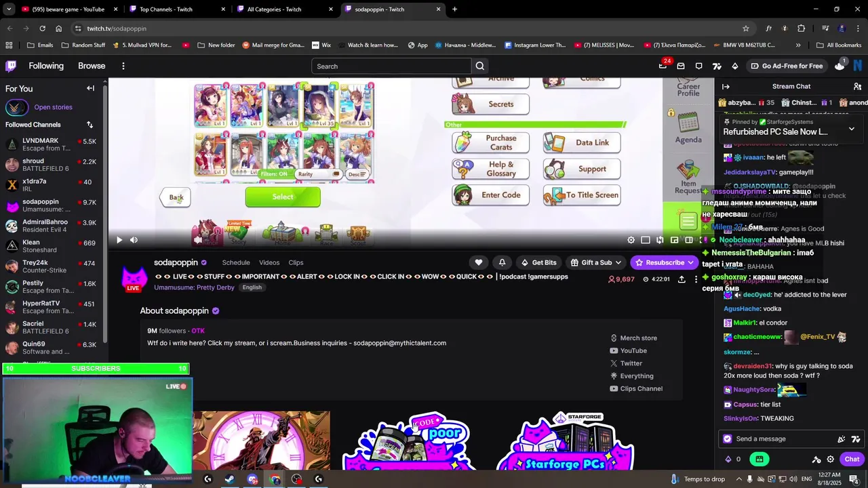Click Go Ad-Free for Free button
Screen dimensions: 868x488
(x=786, y=66)
